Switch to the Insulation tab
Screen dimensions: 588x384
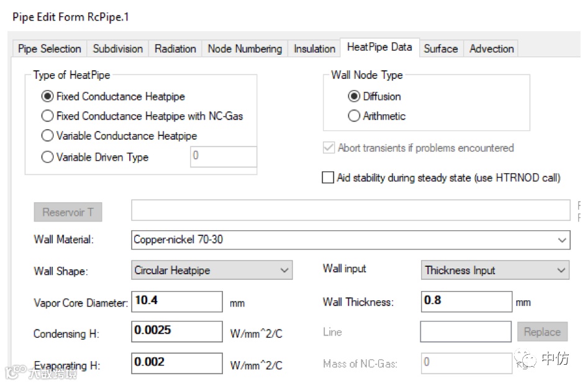[x=314, y=49]
